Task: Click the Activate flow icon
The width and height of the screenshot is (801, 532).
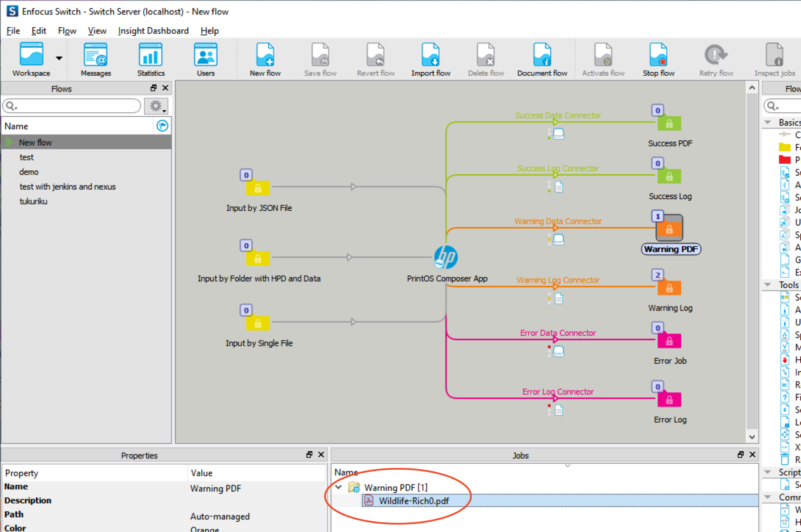Action: (x=603, y=59)
